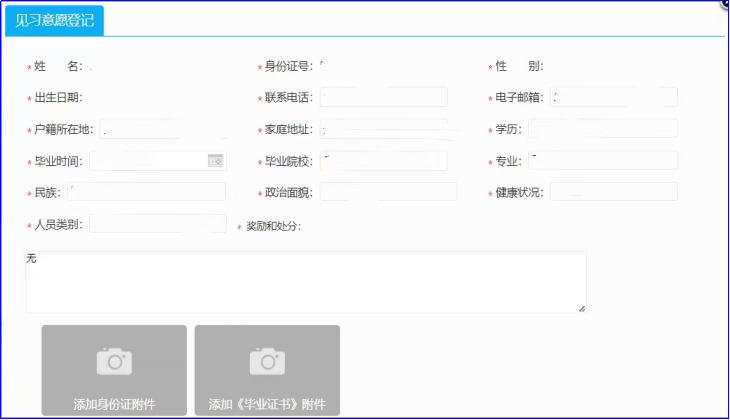The width and height of the screenshot is (730, 420).
Task: Click the camera icon in 添加《毕业证书》附件
Action: coord(267,361)
